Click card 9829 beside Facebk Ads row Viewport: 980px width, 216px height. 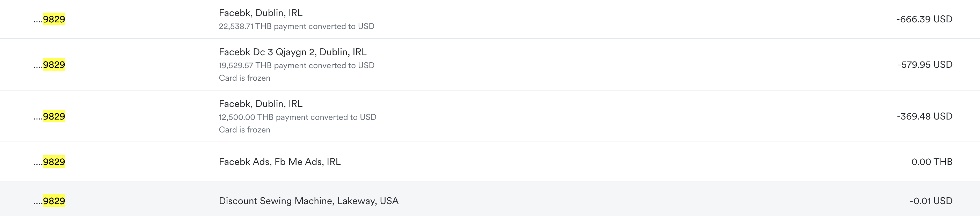point(50,161)
